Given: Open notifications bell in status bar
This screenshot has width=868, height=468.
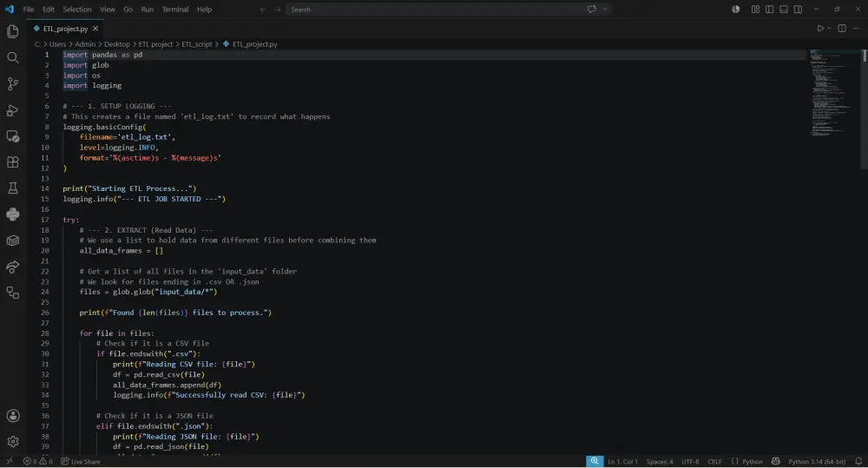Looking at the screenshot, I should [858, 461].
